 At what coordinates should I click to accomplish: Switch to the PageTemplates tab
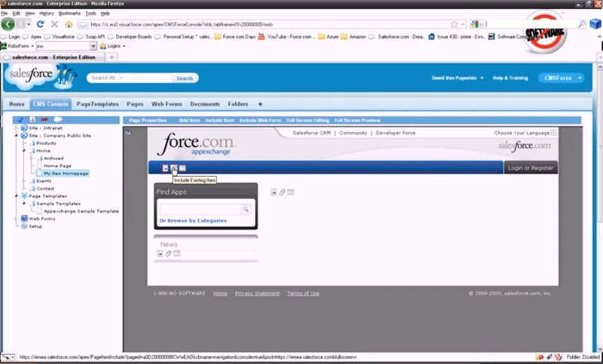pos(98,104)
